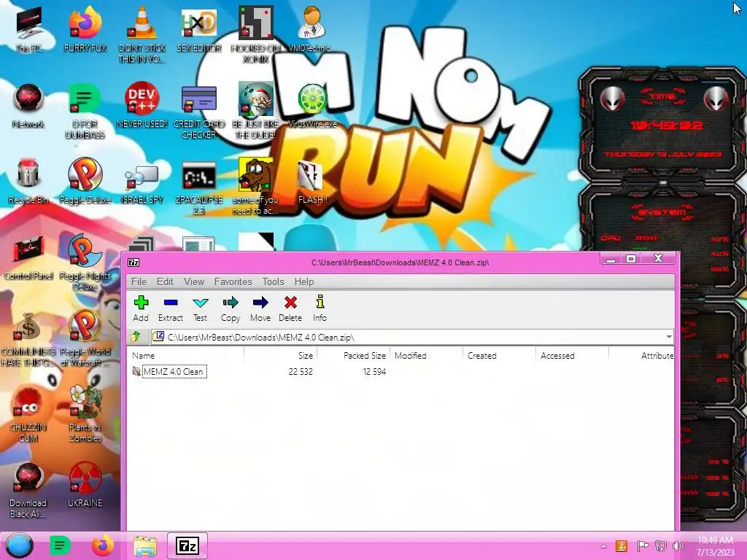Select the FLASH! desktop icon
The image size is (747, 560).
[x=312, y=183]
